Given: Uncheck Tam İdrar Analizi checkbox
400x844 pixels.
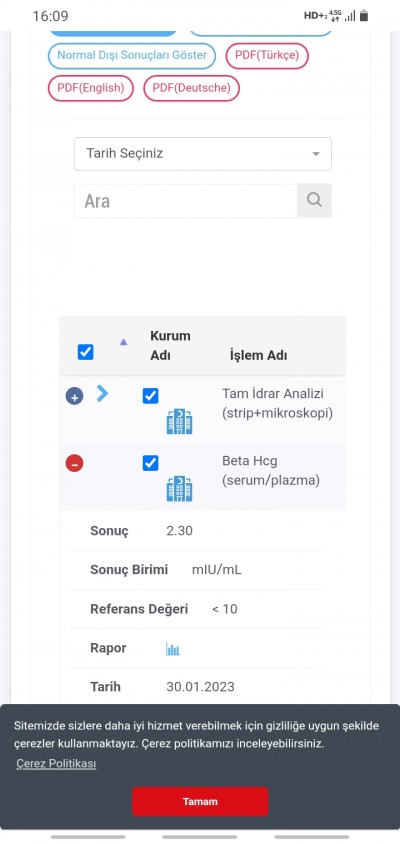Looking at the screenshot, I should click(x=150, y=396).
